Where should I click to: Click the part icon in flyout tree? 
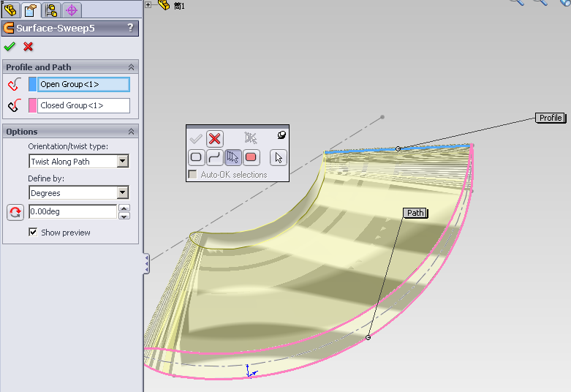click(x=164, y=4)
